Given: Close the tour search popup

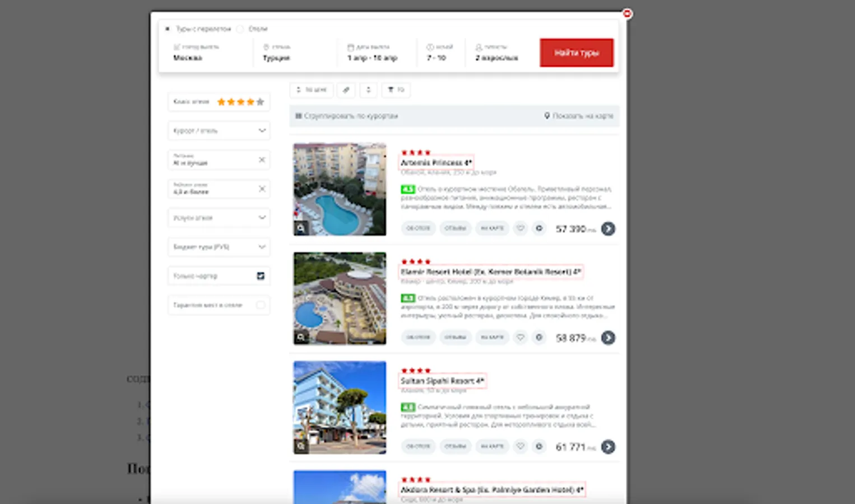Looking at the screenshot, I should click(x=627, y=13).
